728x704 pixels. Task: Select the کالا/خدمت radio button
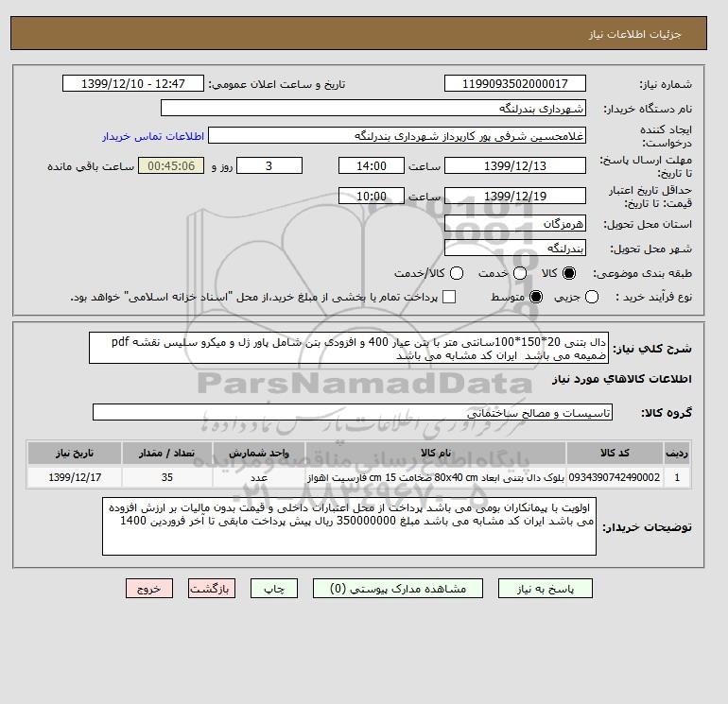tap(457, 273)
